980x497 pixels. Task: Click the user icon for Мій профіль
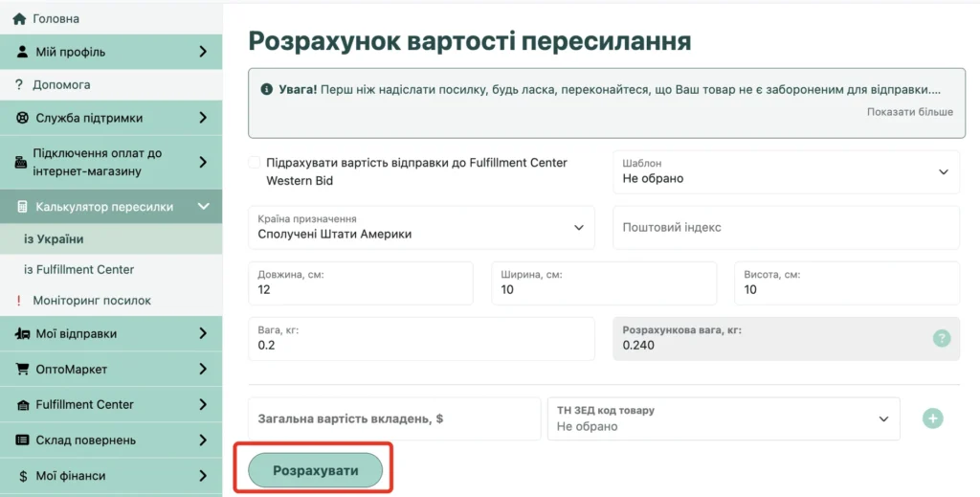(x=23, y=52)
